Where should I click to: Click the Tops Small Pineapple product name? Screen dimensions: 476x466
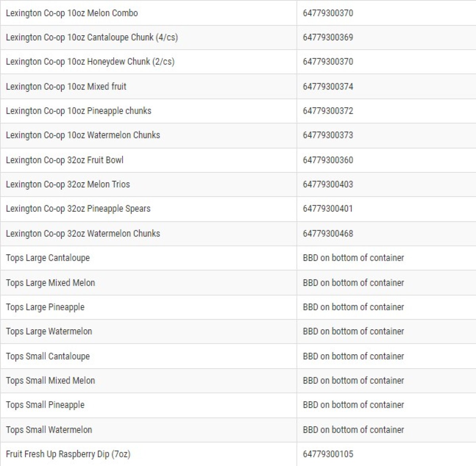(45, 405)
